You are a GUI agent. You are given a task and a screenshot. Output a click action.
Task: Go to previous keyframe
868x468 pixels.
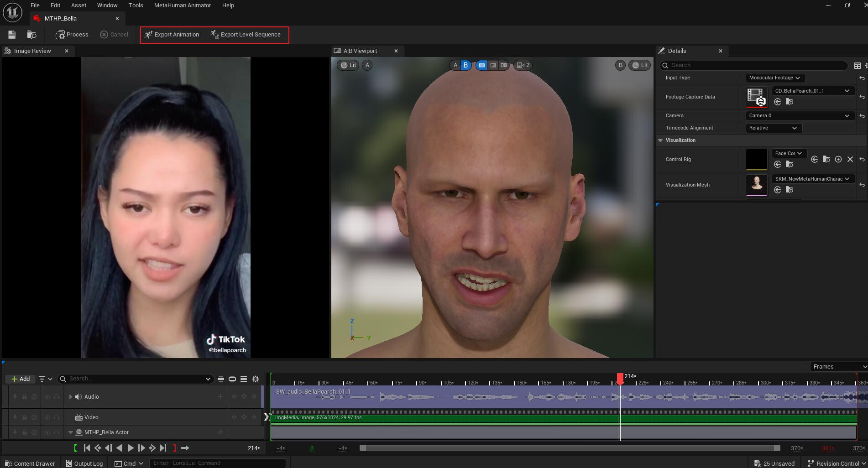point(98,448)
